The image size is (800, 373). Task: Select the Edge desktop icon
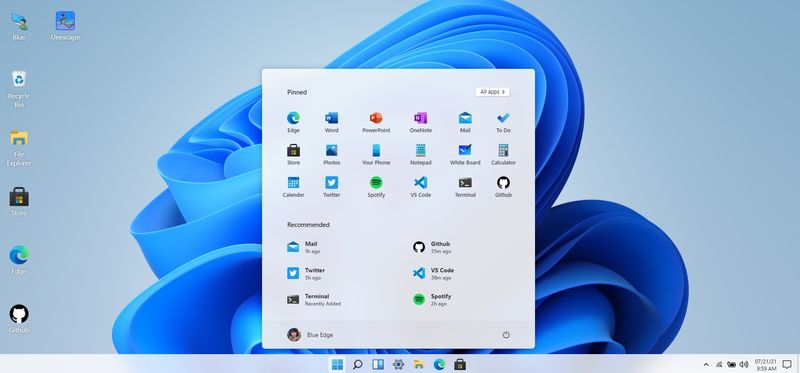point(19,260)
